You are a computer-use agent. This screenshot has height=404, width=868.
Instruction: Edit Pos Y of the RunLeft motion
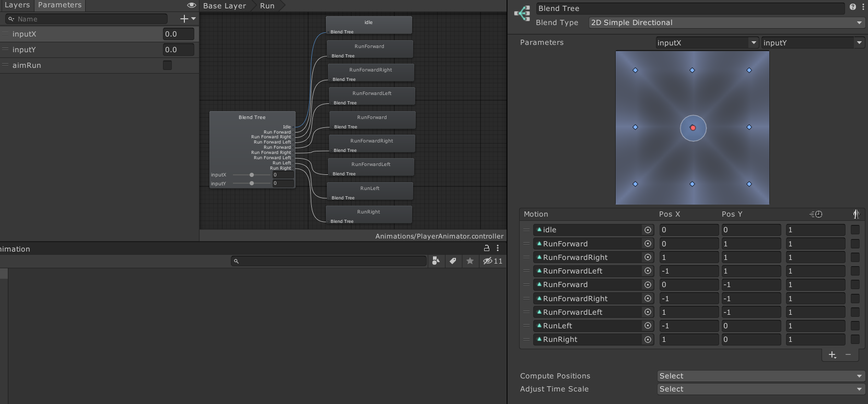[751, 326]
